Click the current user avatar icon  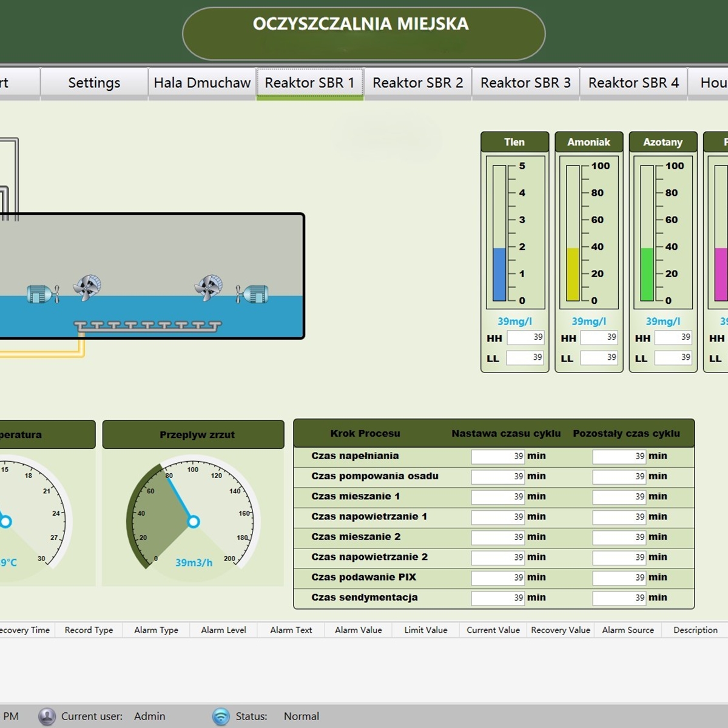(47, 716)
